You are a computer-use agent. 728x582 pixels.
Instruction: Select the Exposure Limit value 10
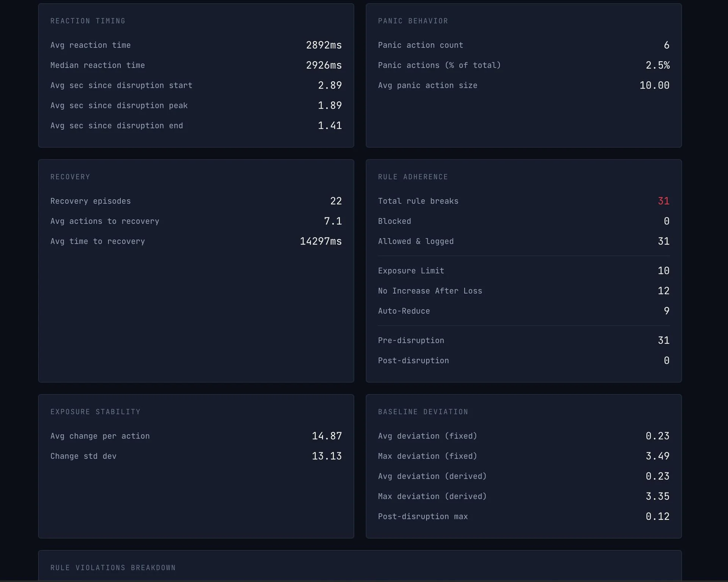pos(664,271)
